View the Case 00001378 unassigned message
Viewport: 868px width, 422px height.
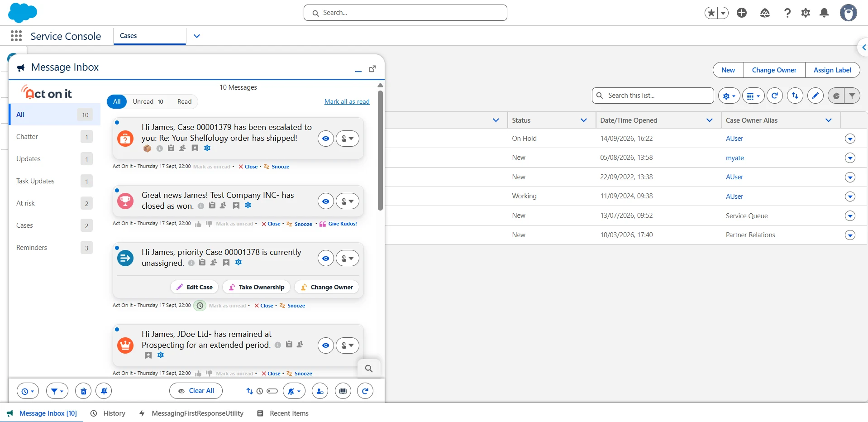(x=326, y=258)
